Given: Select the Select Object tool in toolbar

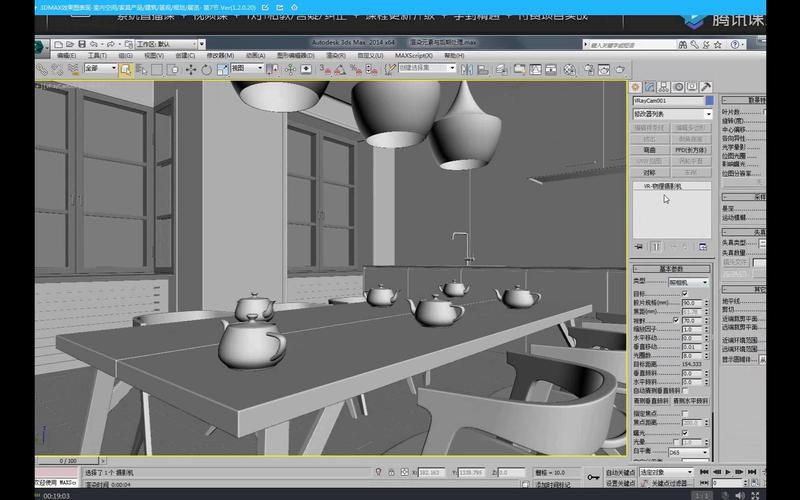Looking at the screenshot, I should (x=126, y=69).
